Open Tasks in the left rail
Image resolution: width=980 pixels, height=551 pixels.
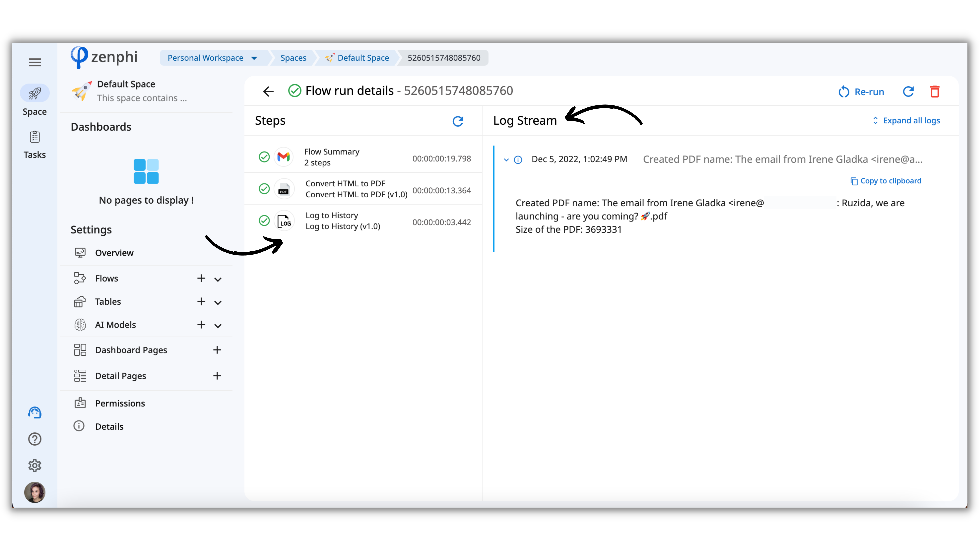(35, 145)
